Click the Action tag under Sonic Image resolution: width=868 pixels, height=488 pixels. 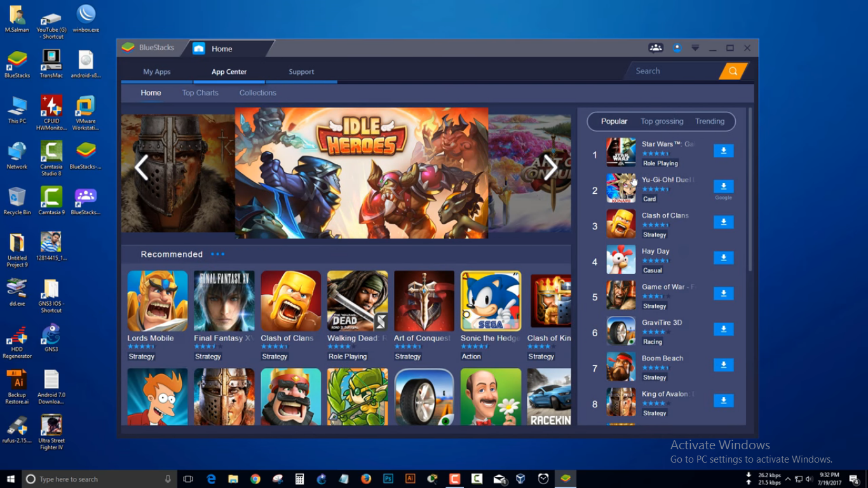pos(471,356)
